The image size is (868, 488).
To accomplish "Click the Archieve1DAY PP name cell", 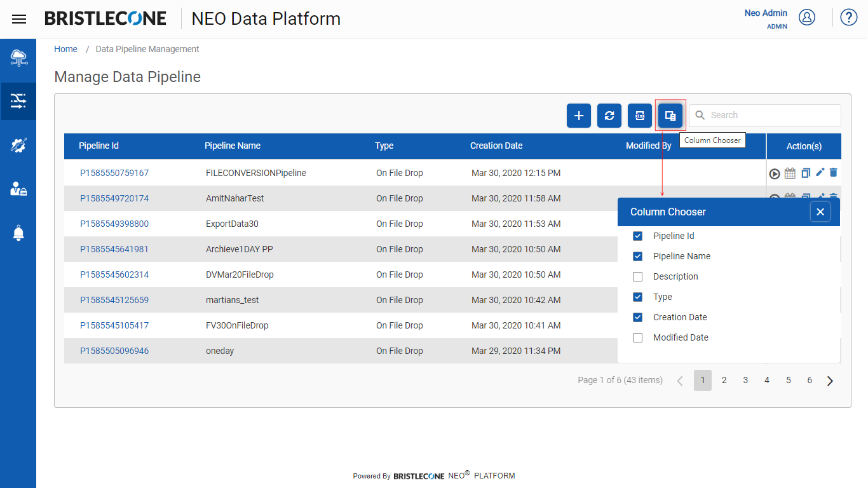I will (240, 249).
